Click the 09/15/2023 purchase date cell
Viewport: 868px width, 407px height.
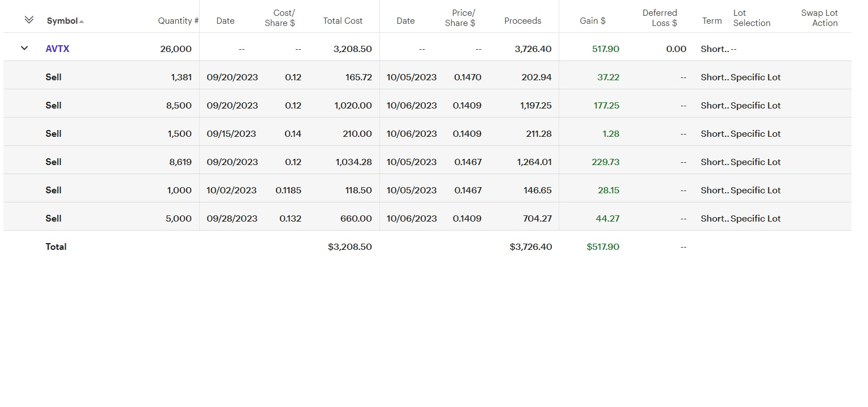pyautogui.click(x=231, y=134)
